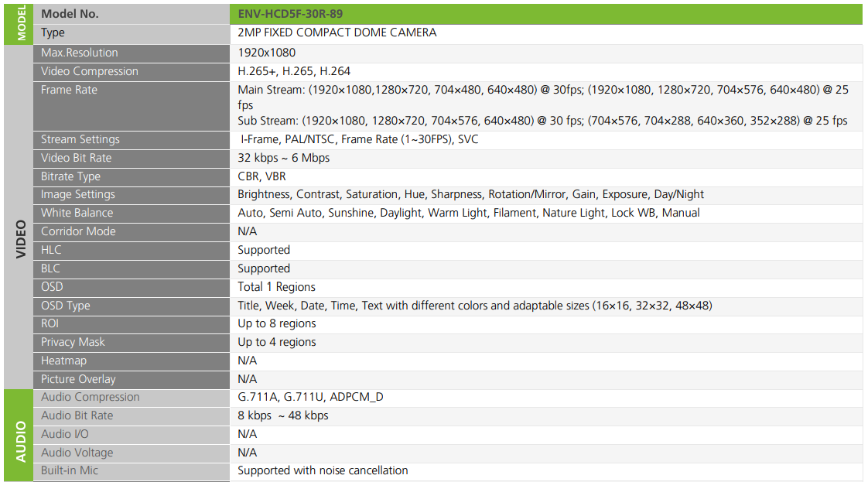868x482 pixels.
Task: Select the Heatmap label cell
Action: [63, 361]
